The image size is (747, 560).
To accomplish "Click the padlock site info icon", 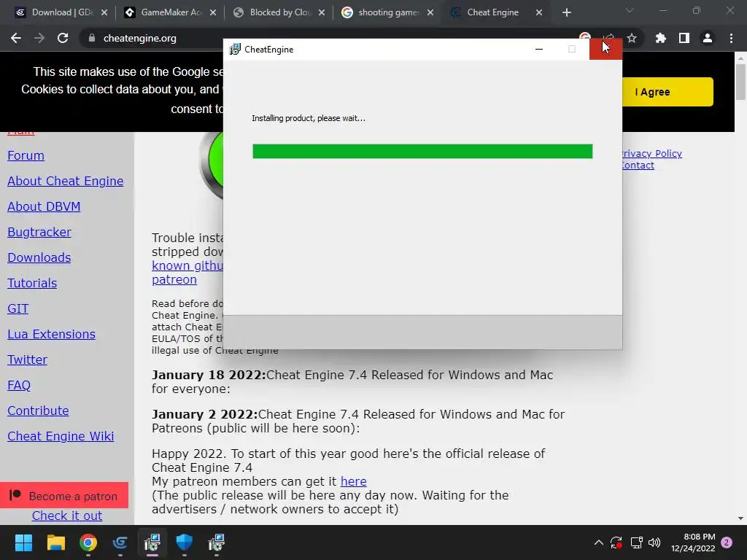I will [x=91, y=38].
